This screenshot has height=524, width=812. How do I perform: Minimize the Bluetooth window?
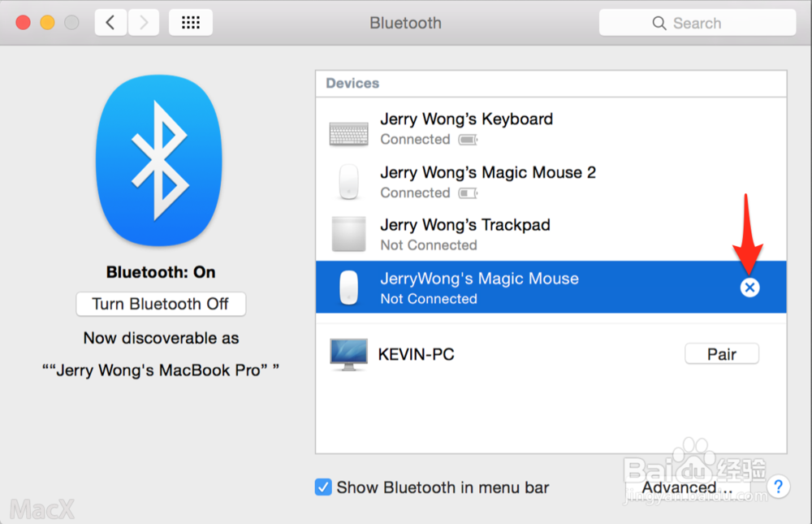(47, 23)
